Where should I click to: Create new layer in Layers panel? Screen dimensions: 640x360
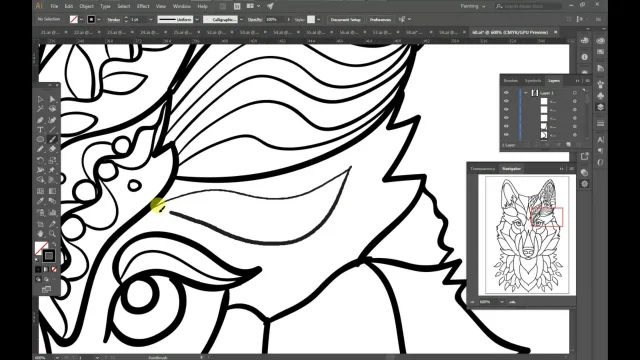tap(568, 145)
